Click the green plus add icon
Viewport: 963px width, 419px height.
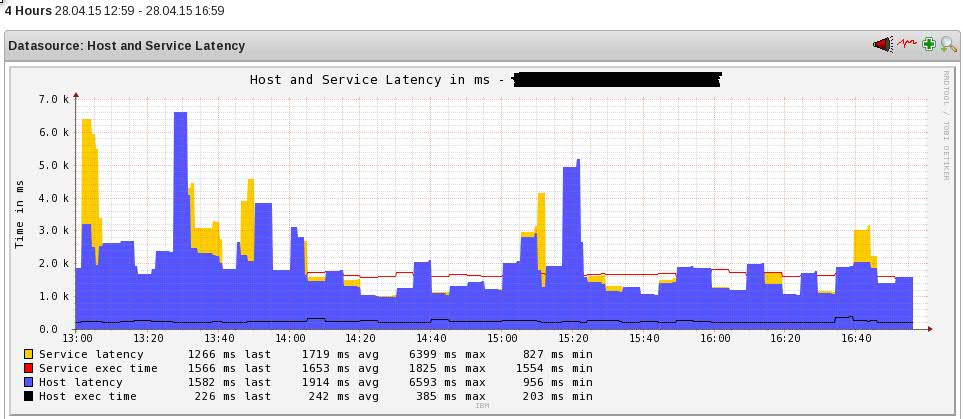point(929,45)
